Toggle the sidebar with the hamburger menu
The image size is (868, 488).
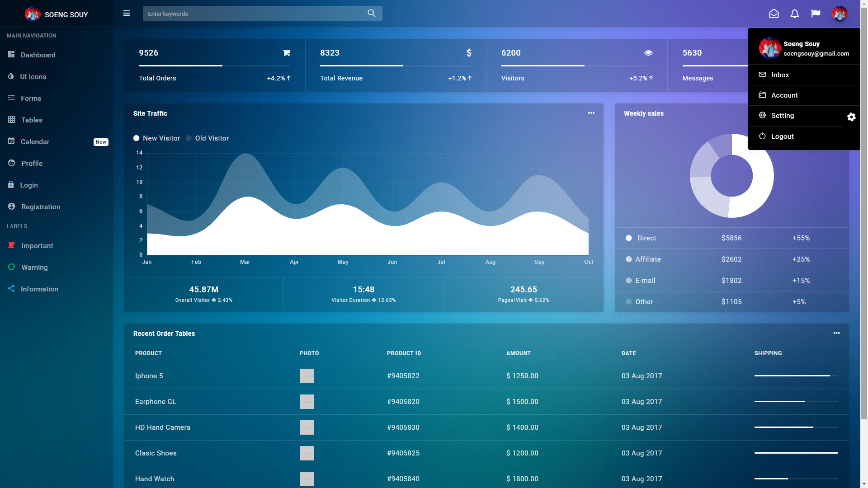coord(127,13)
